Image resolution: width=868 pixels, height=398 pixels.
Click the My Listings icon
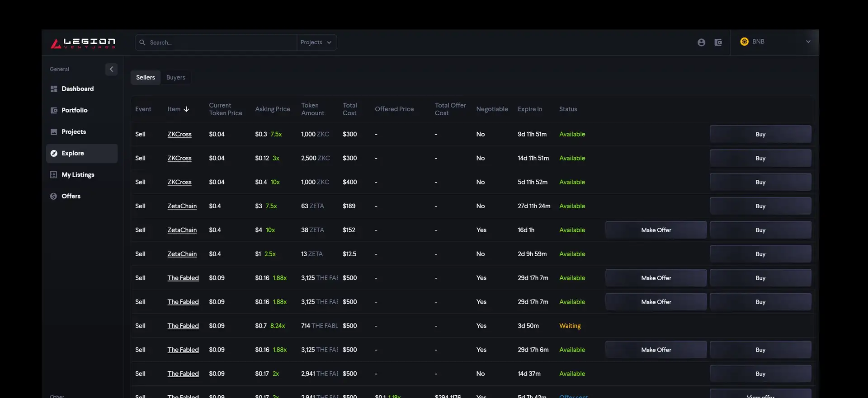[54, 175]
